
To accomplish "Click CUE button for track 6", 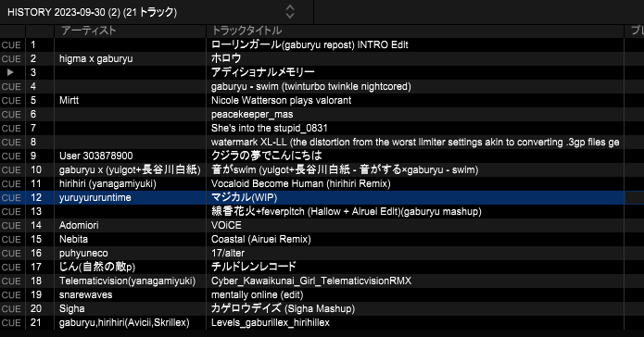I will [x=11, y=115].
